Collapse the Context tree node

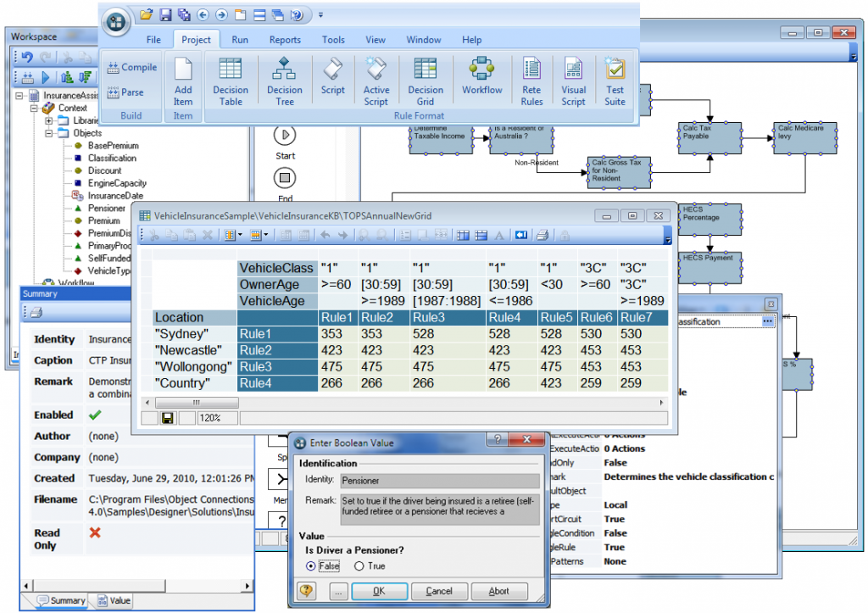click(x=34, y=108)
